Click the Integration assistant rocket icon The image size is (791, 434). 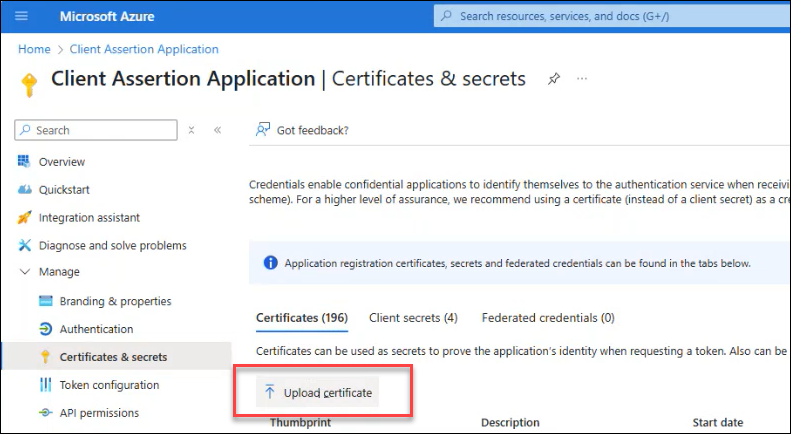click(x=24, y=218)
